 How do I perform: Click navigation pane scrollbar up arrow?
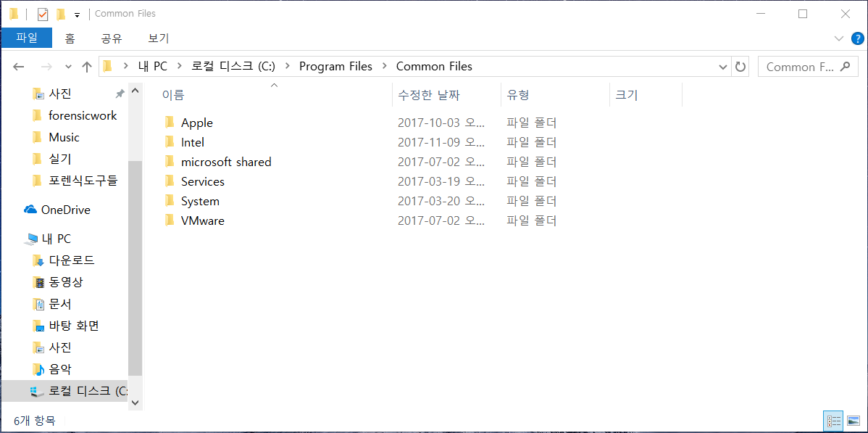tap(135, 91)
